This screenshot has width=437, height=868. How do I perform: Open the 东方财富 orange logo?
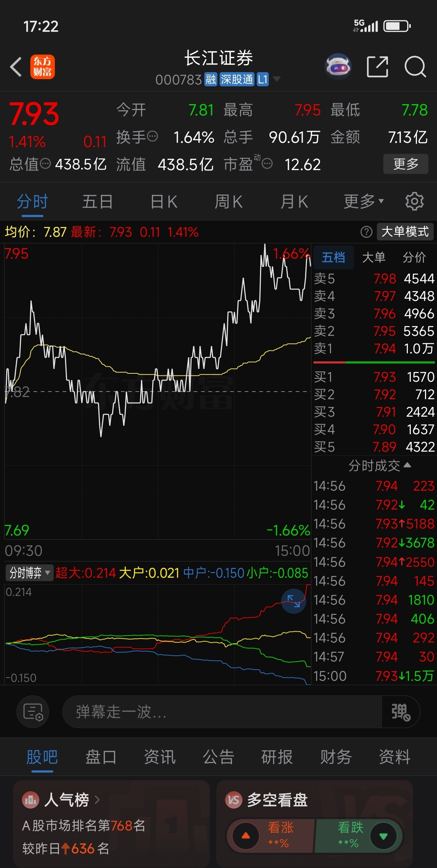click(43, 67)
